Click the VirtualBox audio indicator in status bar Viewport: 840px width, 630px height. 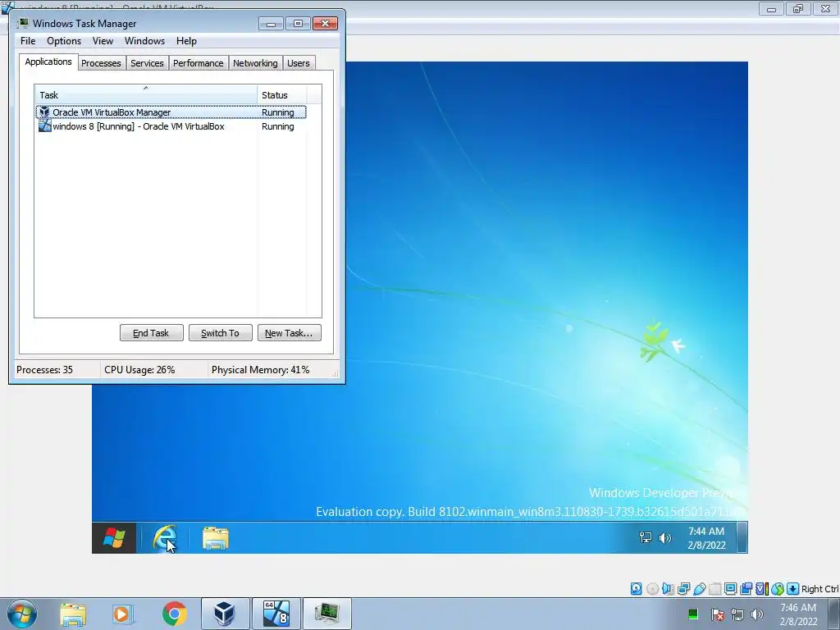pos(668,589)
